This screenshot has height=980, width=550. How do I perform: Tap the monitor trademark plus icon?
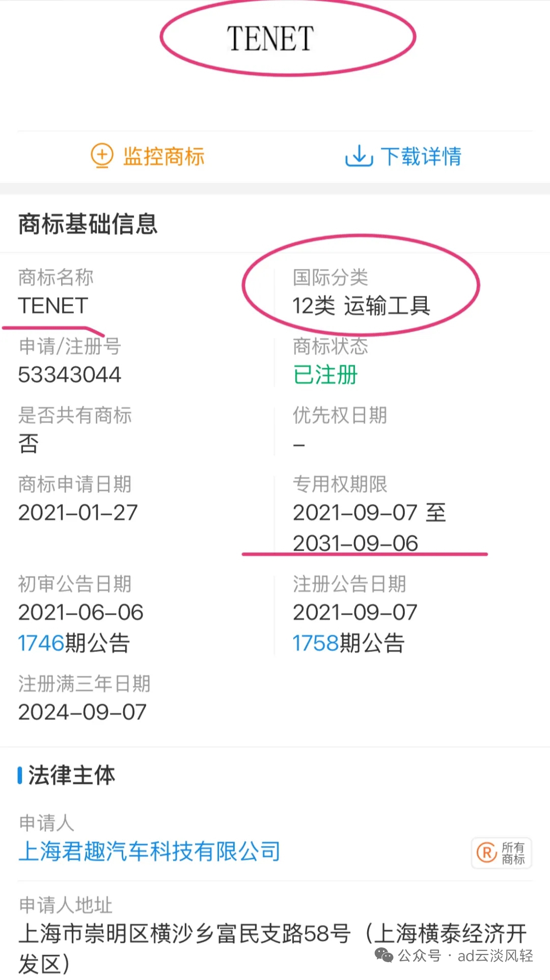pos(102,155)
